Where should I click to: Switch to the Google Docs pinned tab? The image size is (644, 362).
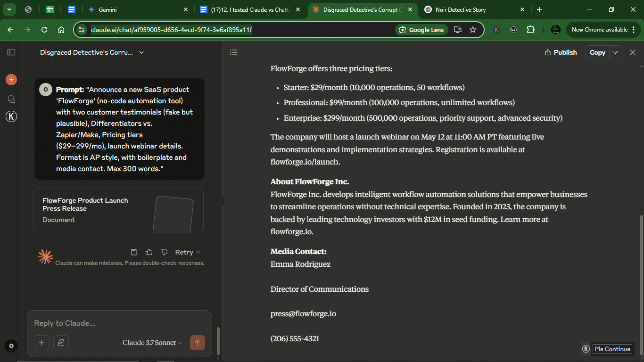tap(72, 9)
